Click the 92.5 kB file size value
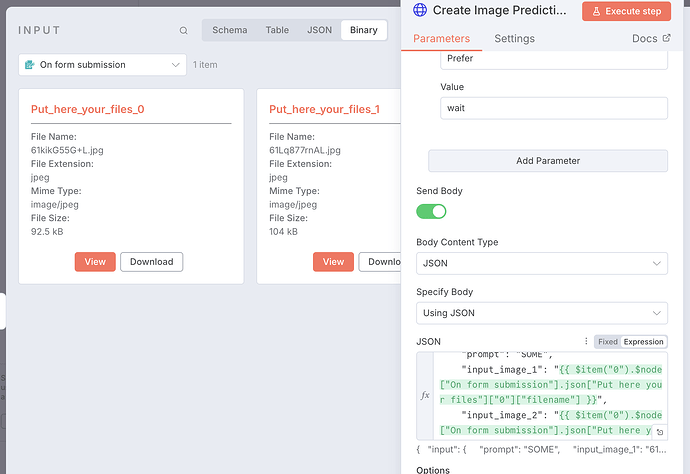690x474 pixels. (47, 231)
